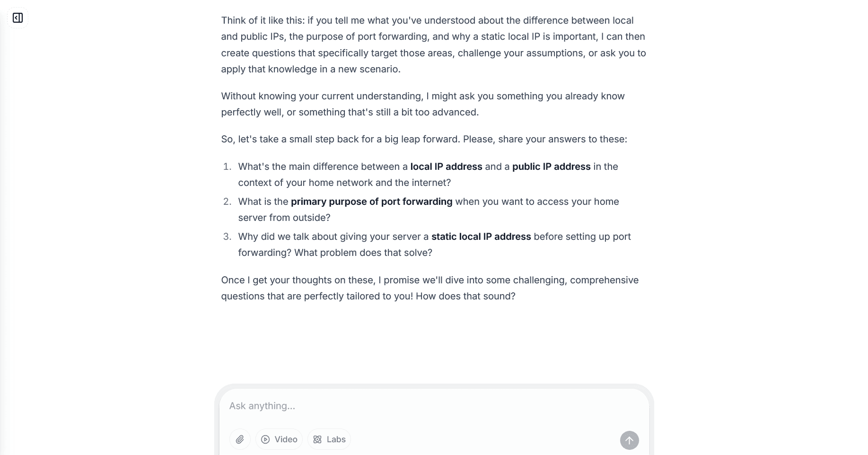Click the paragraph starting "Think of it like this"

click(x=433, y=44)
